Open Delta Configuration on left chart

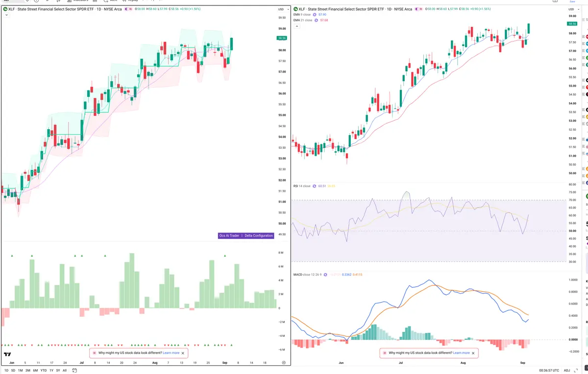pos(258,235)
